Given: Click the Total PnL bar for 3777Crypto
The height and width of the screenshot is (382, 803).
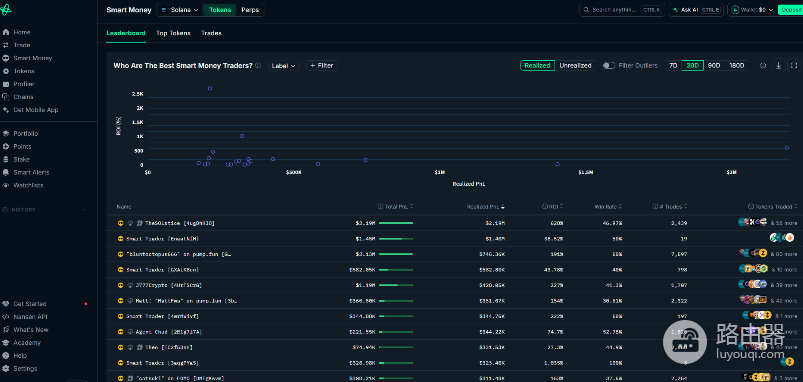Looking at the screenshot, I should [396, 285].
